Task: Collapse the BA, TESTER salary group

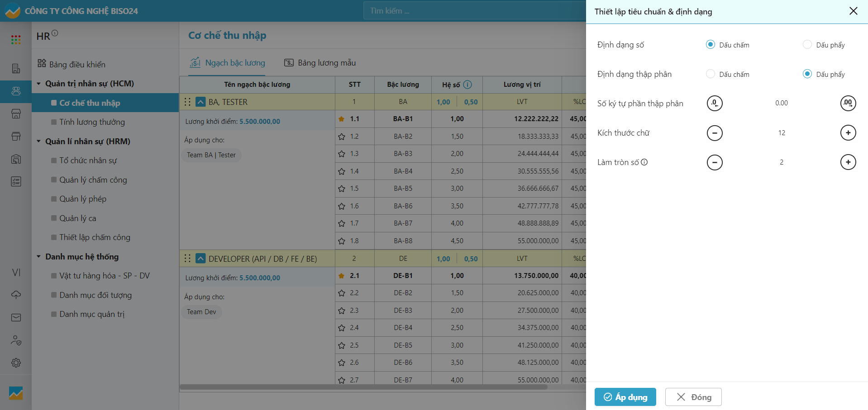Action: click(x=200, y=102)
